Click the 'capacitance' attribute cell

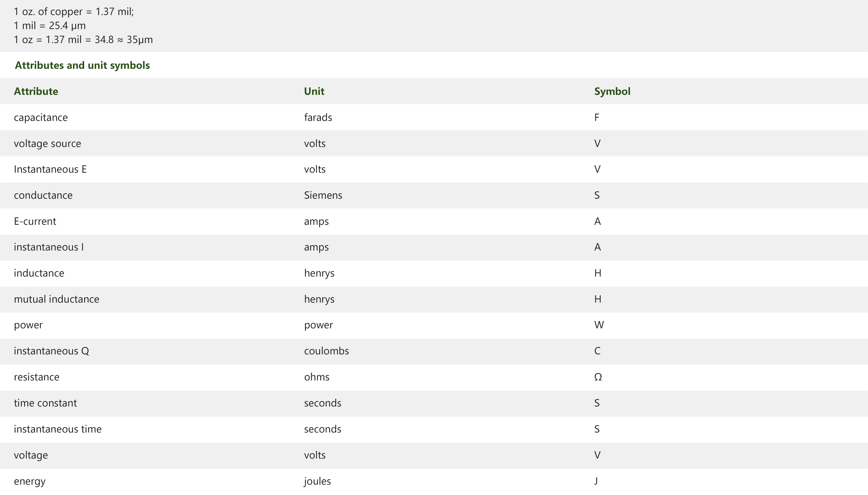(x=41, y=117)
